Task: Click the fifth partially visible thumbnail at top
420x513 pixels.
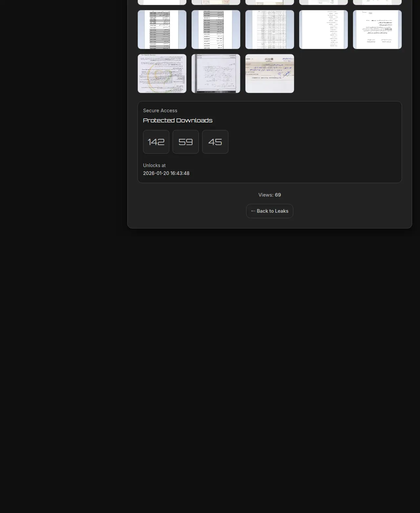Action: (377, 2)
